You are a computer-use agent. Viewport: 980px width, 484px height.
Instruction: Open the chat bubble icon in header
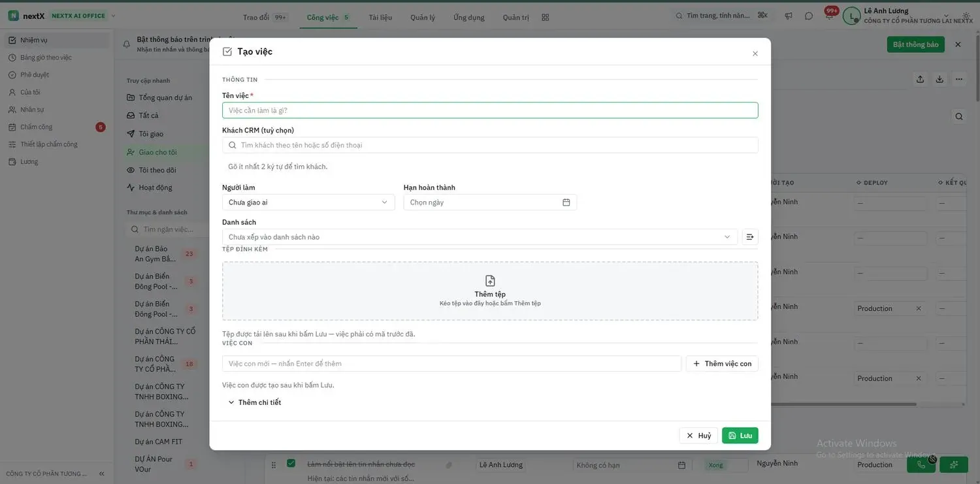(809, 16)
